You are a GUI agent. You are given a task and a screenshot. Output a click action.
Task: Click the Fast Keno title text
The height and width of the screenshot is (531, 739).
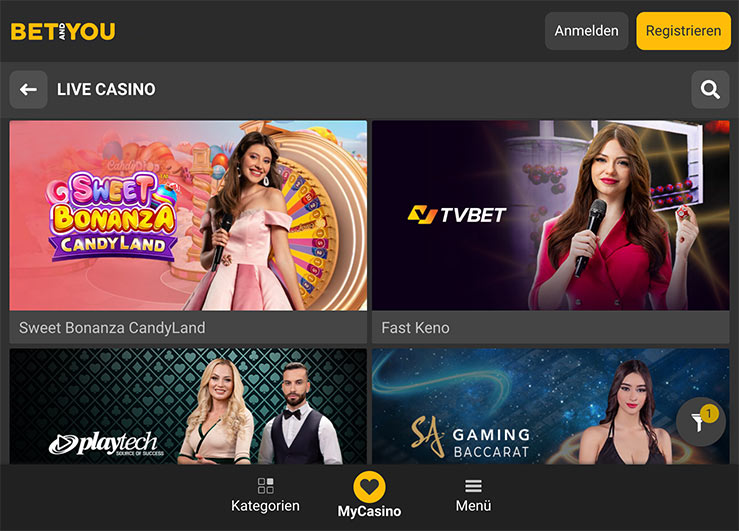click(415, 327)
